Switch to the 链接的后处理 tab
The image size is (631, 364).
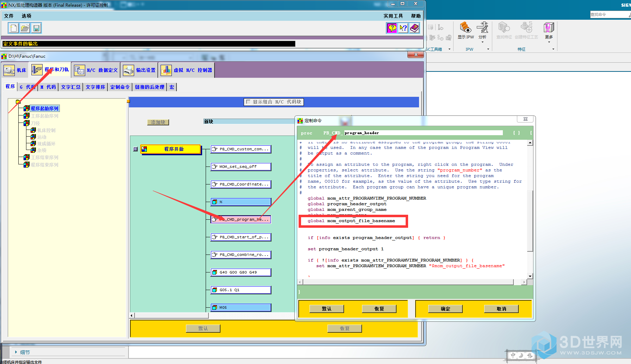click(150, 87)
